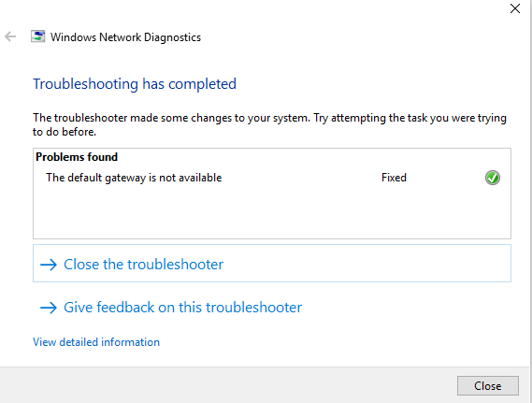
Task: Click the arrow beside Close the troubleshooter
Action: click(x=49, y=265)
